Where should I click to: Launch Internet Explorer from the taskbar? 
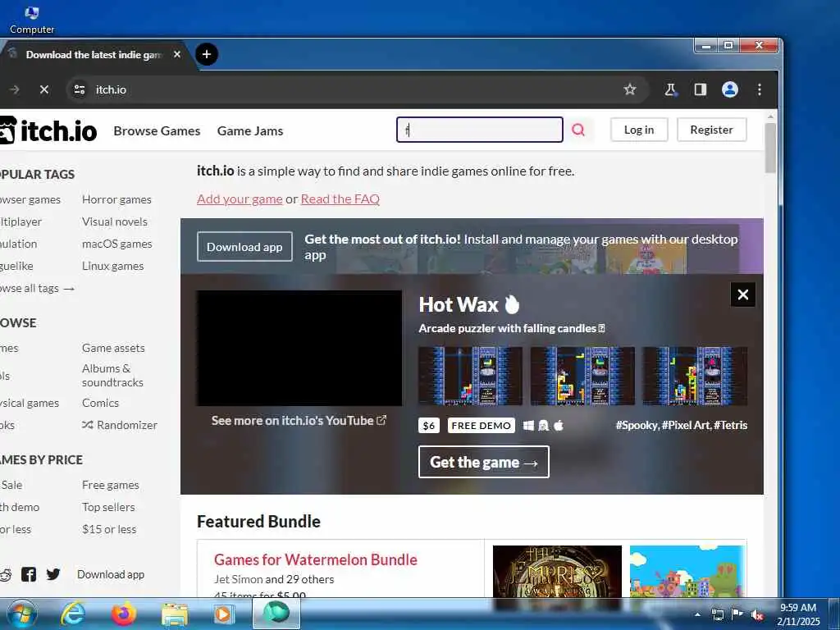[x=73, y=614]
